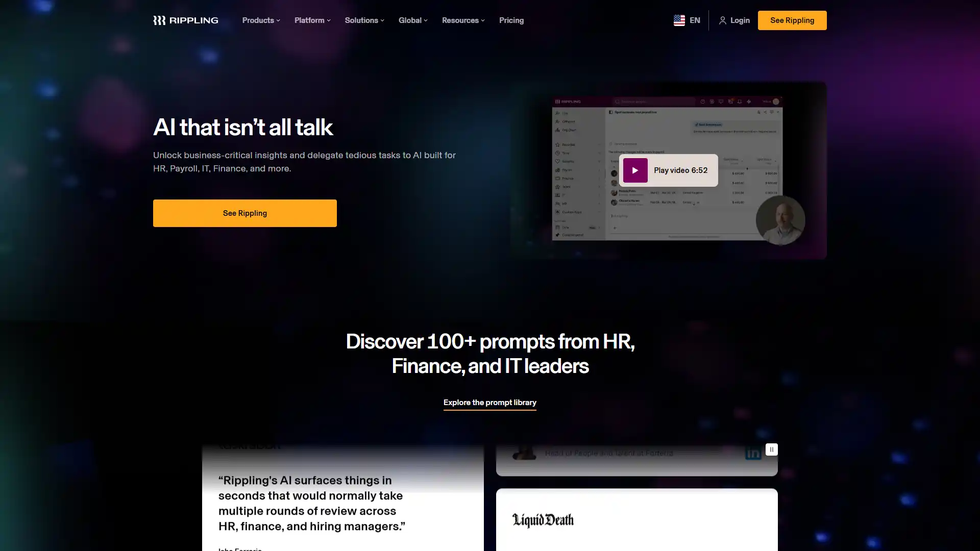The image size is (980, 551).
Task: Pause the testimonial carousel
Action: click(x=772, y=449)
